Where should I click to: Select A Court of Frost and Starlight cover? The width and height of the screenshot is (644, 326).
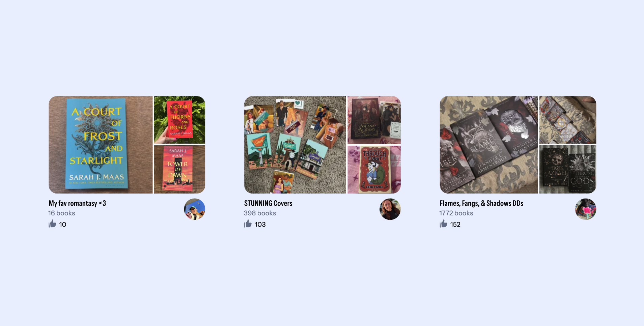(101, 145)
